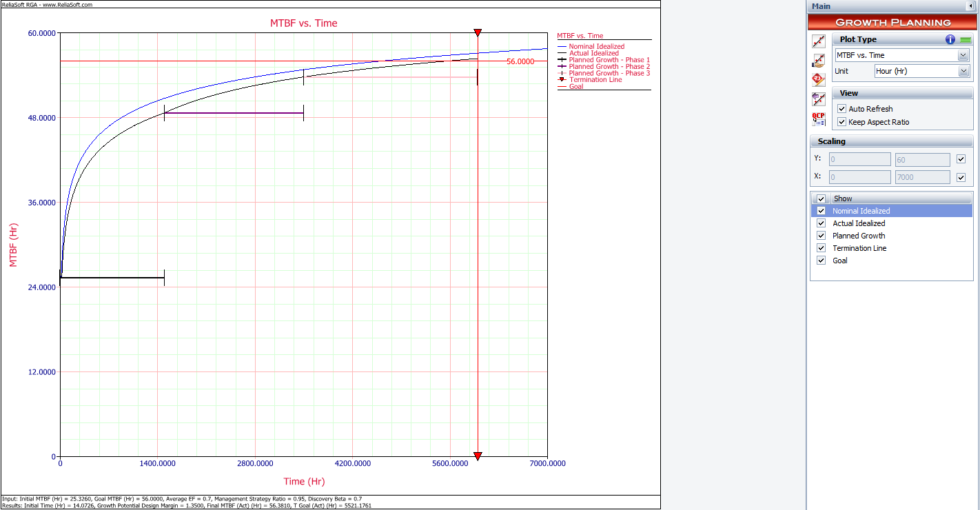980x510 pixels.
Task: Toggle the Show all header checkbox
Action: pyautogui.click(x=821, y=198)
